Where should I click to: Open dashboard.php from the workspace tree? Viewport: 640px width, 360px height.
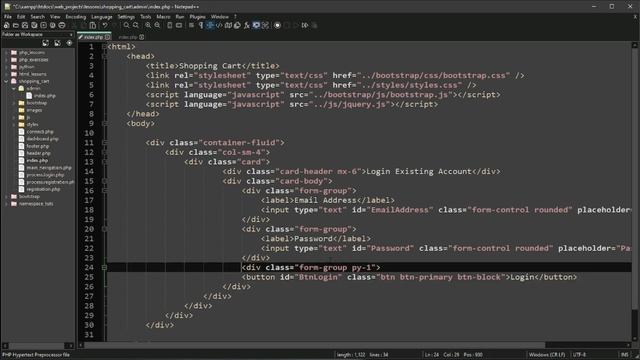point(42,139)
